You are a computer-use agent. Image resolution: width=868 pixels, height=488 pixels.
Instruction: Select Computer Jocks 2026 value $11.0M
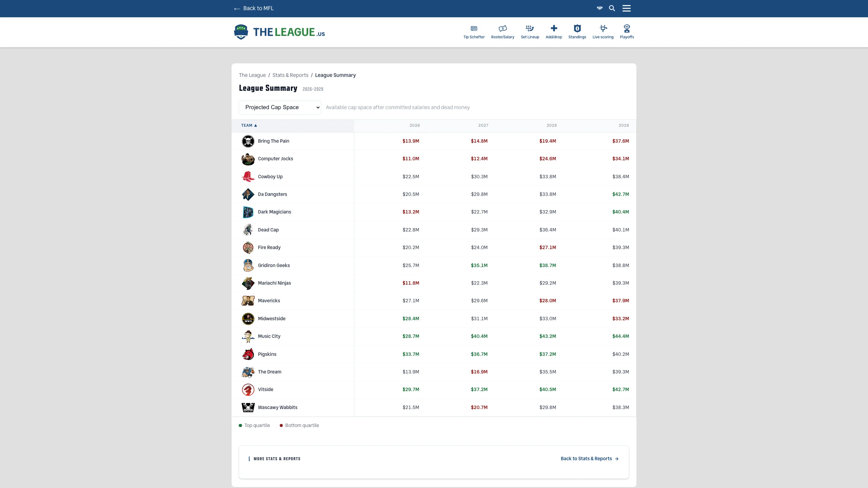(411, 159)
